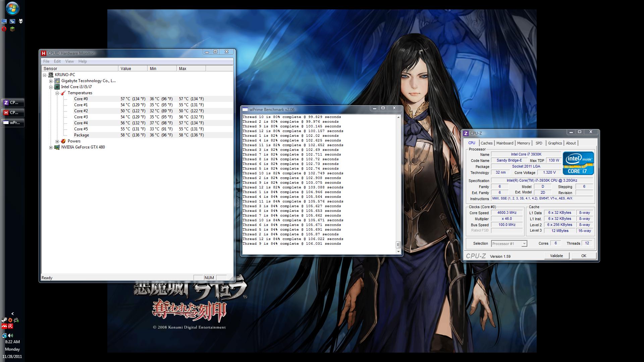Click the taskbar clock showing 8:22 AM
The image size is (644, 362).
click(x=12, y=342)
